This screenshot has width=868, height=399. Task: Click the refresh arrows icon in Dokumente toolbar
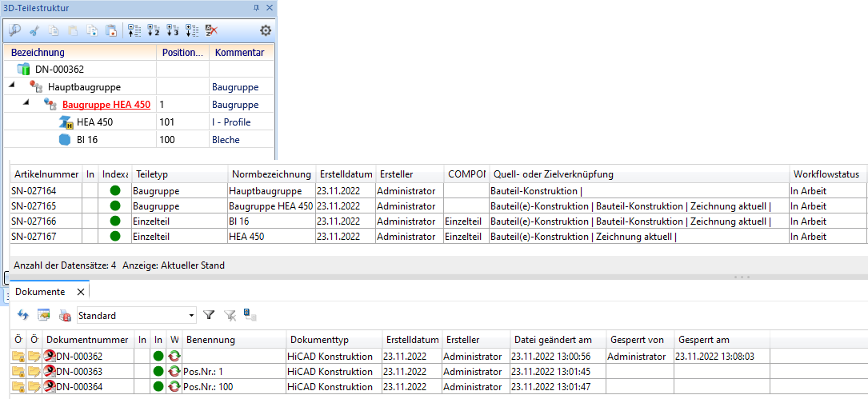[23, 315]
